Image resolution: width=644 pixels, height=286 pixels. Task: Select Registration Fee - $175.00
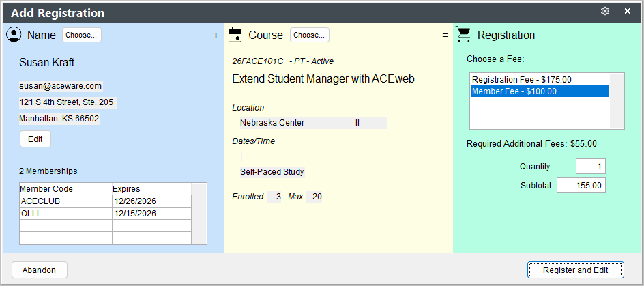click(540, 80)
